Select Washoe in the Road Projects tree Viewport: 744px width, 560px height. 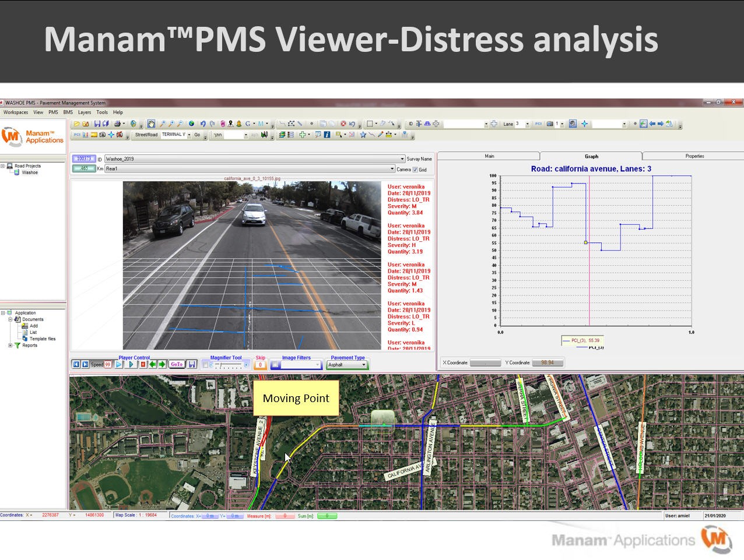pos(30,172)
